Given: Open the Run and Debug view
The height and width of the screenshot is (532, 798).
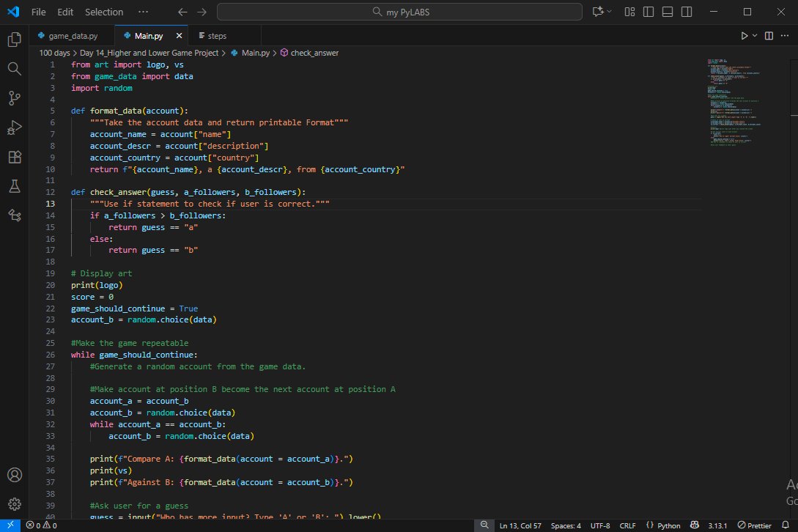Looking at the screenshot, I should [x=14, y=128].
